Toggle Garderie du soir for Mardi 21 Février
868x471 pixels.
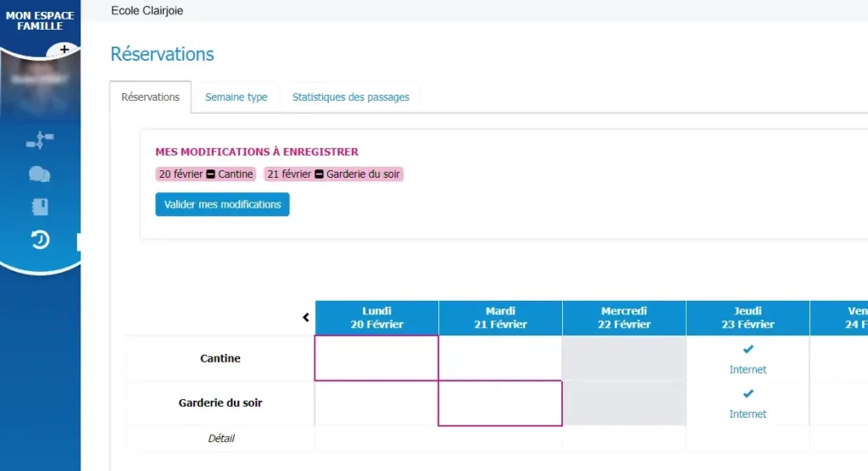point(500,403)
